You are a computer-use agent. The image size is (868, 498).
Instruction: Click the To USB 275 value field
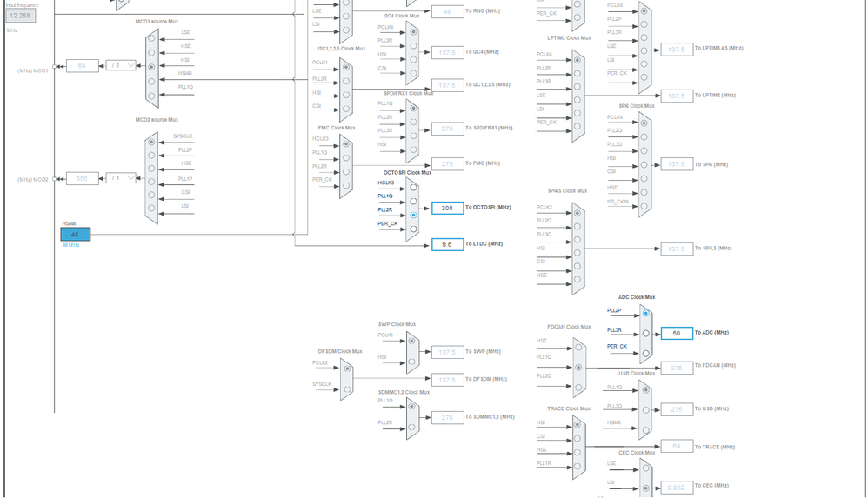[x=677, y=409]
